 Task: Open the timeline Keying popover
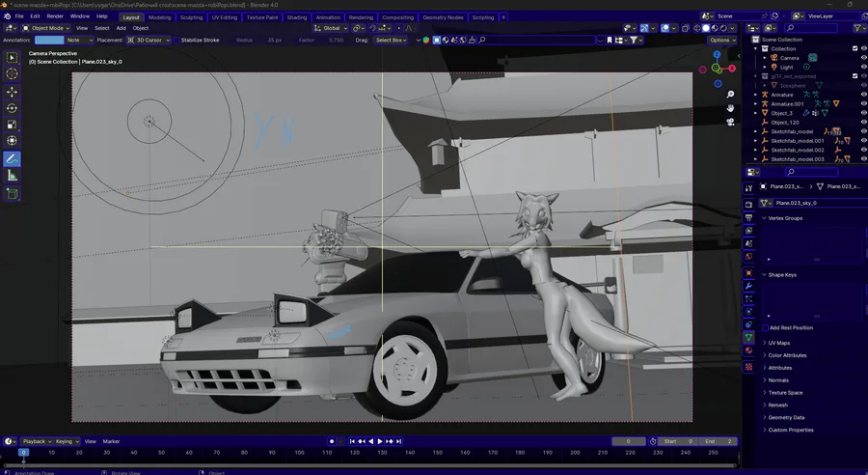(x=67, y=441)
